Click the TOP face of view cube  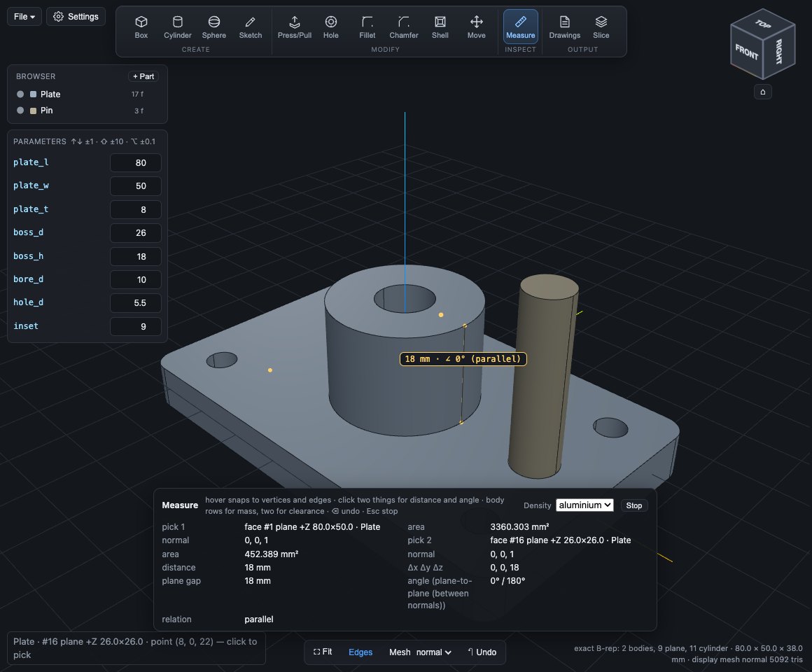[762, 24]
